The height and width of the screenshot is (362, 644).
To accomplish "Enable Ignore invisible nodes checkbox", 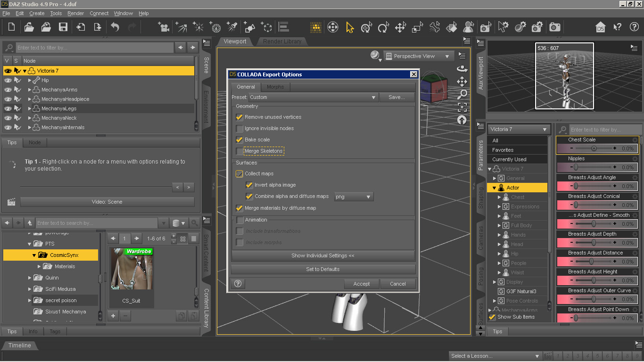I will [x=239, y=128].
